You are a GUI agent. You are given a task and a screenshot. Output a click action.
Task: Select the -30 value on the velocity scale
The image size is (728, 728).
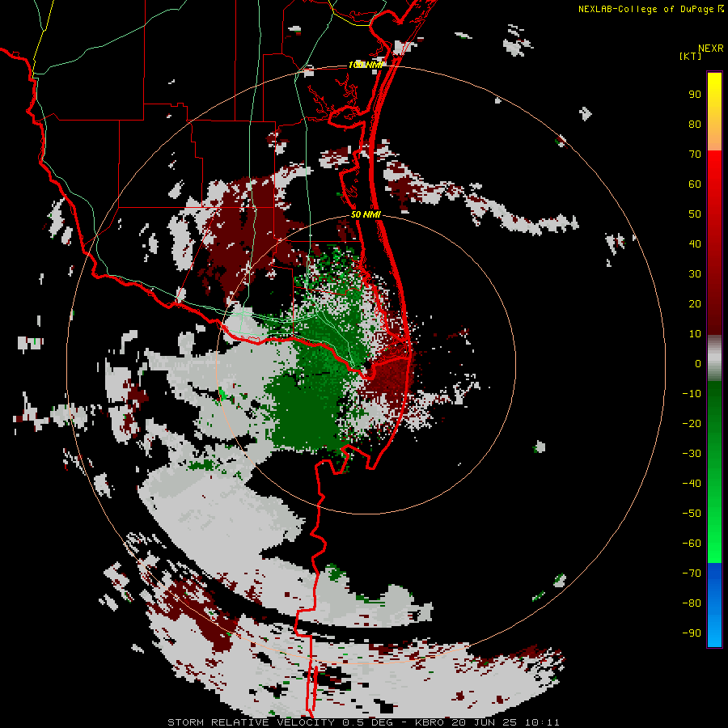click(692, 454)
